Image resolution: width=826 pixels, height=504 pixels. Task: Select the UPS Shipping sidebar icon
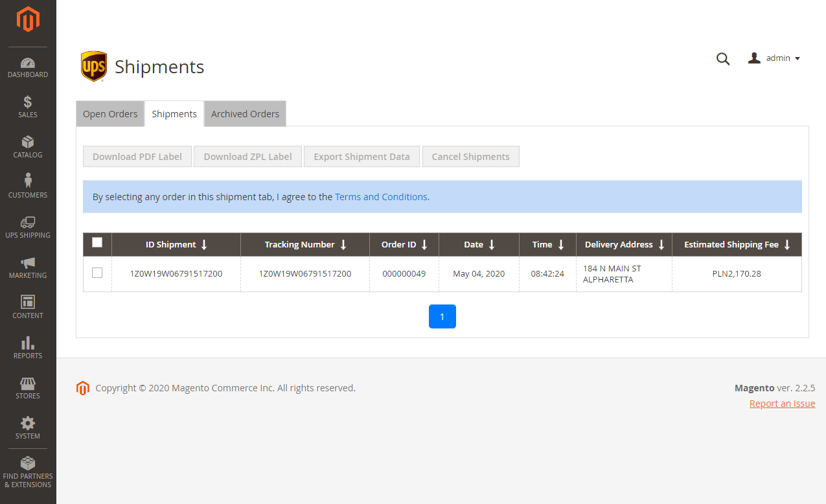point(27,228)
